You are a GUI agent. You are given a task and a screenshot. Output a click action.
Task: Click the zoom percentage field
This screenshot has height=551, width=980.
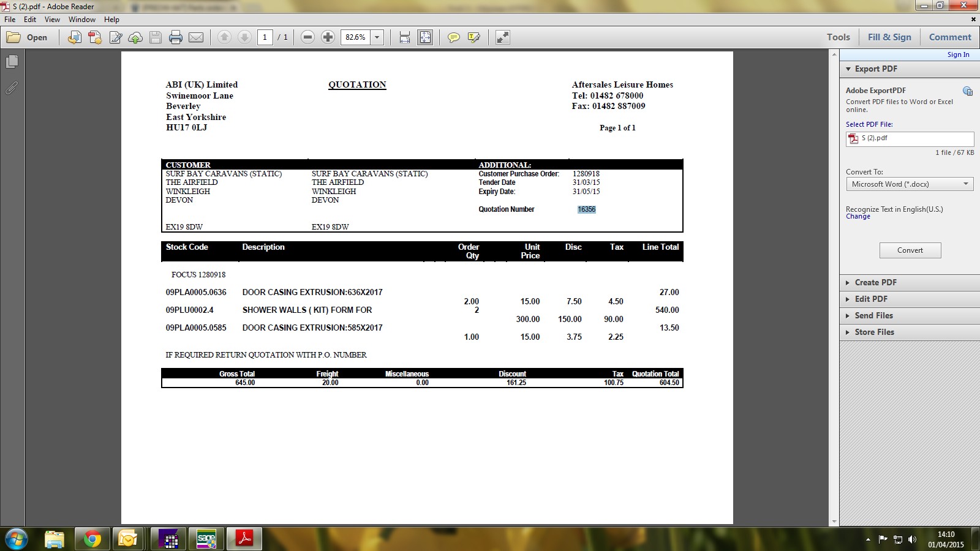356,37
